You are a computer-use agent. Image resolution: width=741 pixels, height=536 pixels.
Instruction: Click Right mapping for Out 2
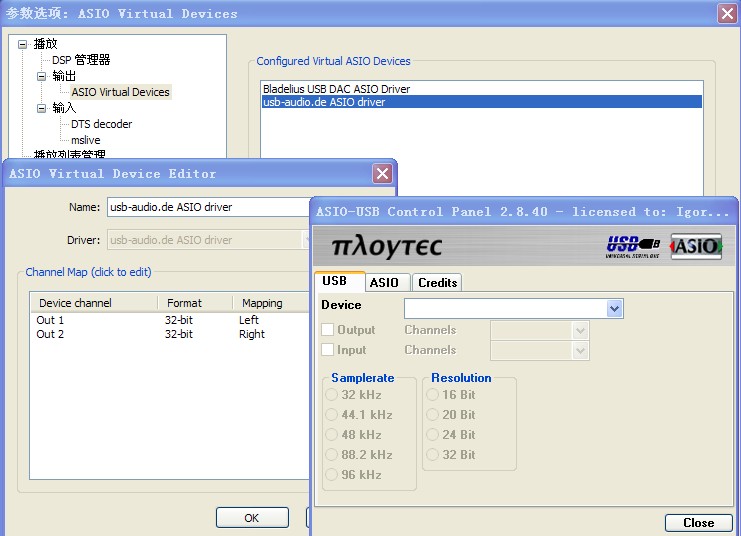[252, 334]
